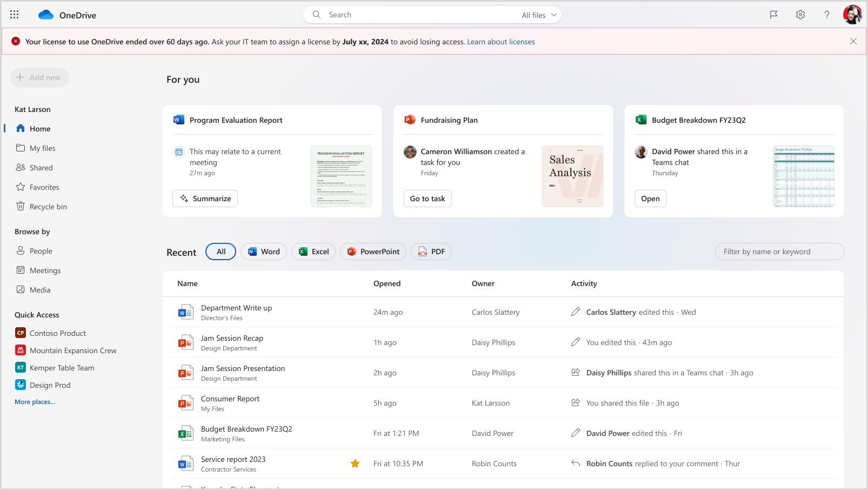The height and width of the screenshot is (490, 868).
Task: Click David Power in the Owner column
Action: tap(492, 433)
